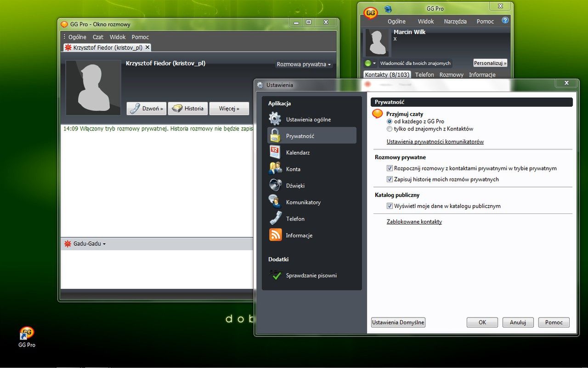Click 'Wiadomość dla twoich znajomych' status field
The height and width of the screenshot is (368, 588).
tap(415, 63)
